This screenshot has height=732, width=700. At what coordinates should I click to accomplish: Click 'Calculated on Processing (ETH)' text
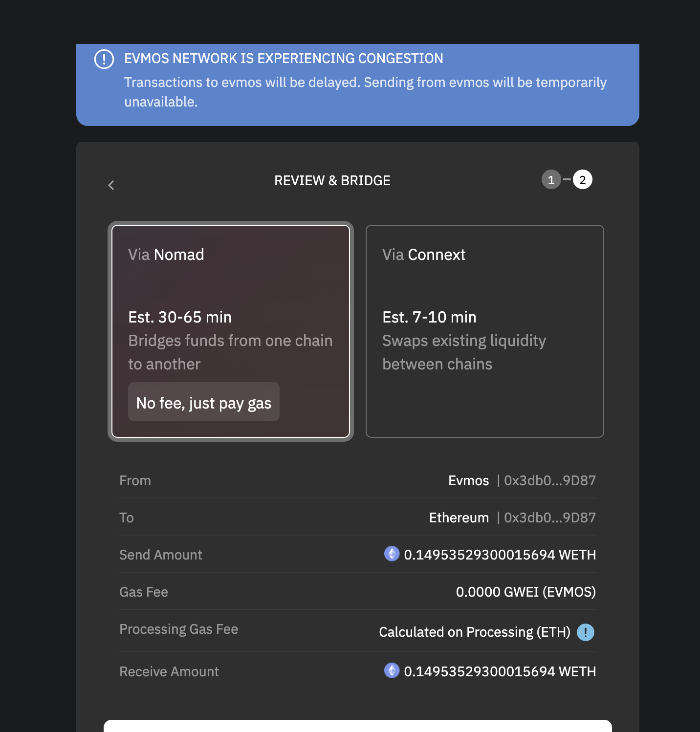point(475,632)
